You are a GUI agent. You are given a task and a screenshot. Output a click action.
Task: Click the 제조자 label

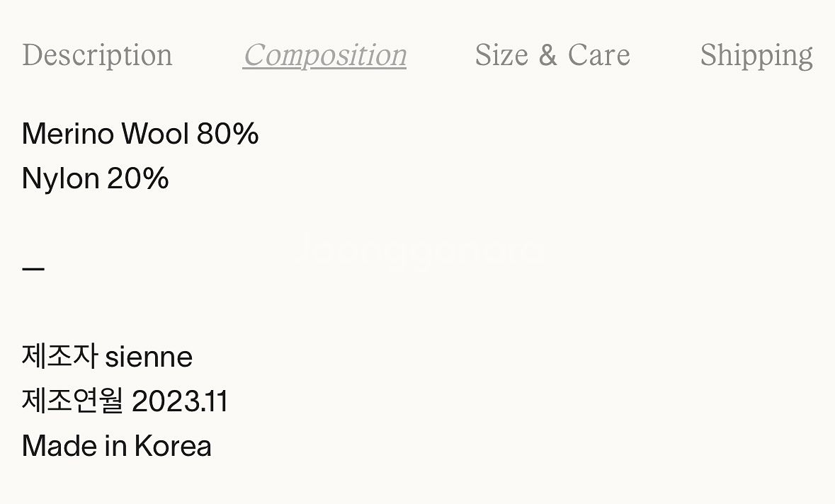pyautogui.click(x=59, y=356)
